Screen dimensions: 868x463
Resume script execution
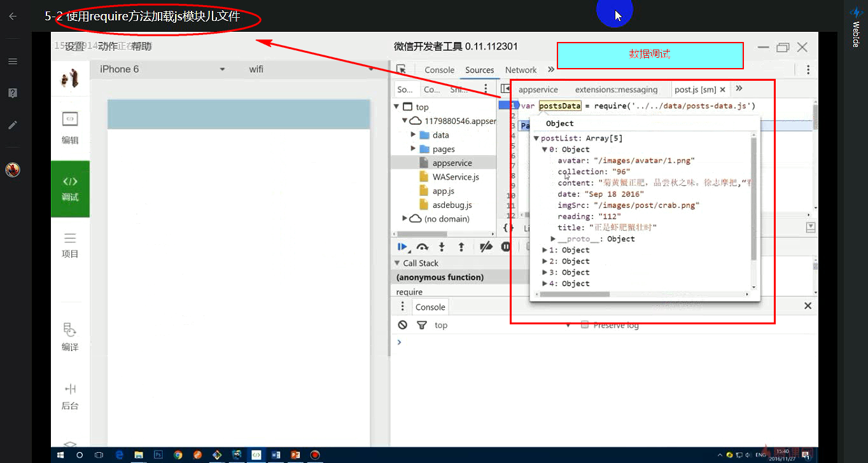tap(402, 247)
